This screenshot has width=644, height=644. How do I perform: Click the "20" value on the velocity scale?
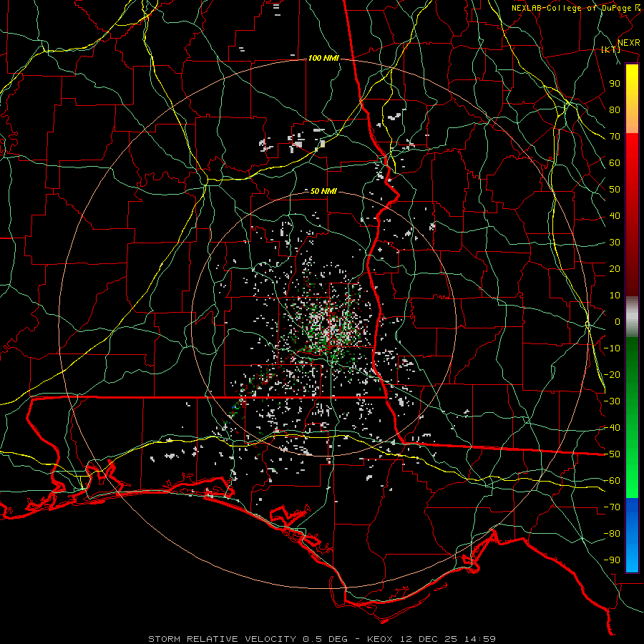coord(615,268)
